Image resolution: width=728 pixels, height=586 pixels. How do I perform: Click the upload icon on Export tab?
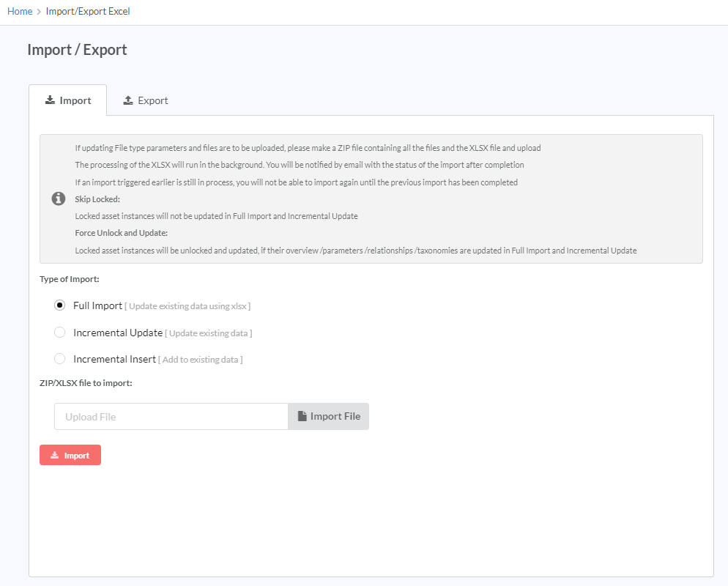(x=128, y=100)
